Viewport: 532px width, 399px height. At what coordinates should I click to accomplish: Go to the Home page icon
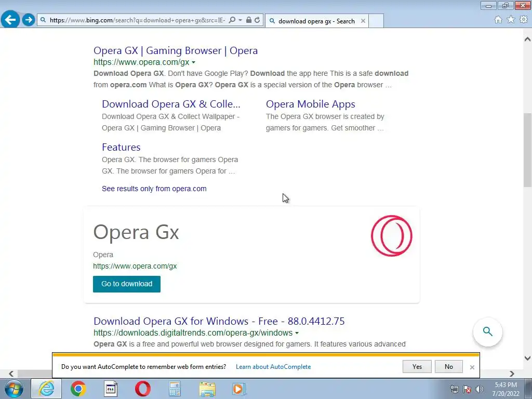coord(498,20)
